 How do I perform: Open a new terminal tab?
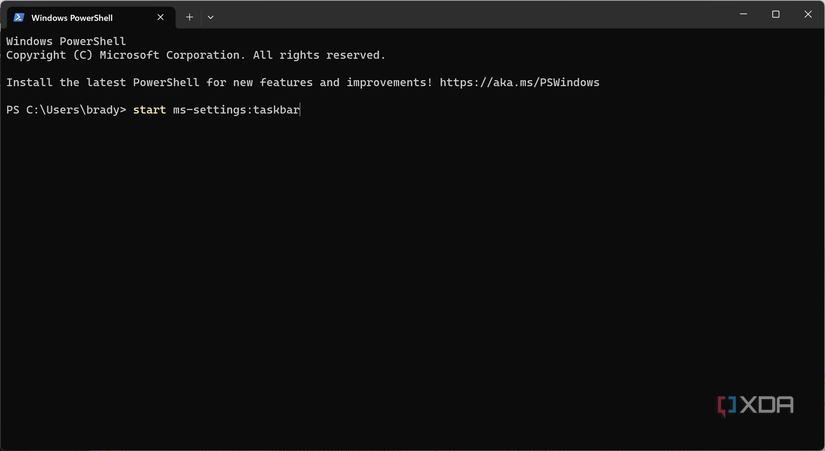tap(189, 17)
